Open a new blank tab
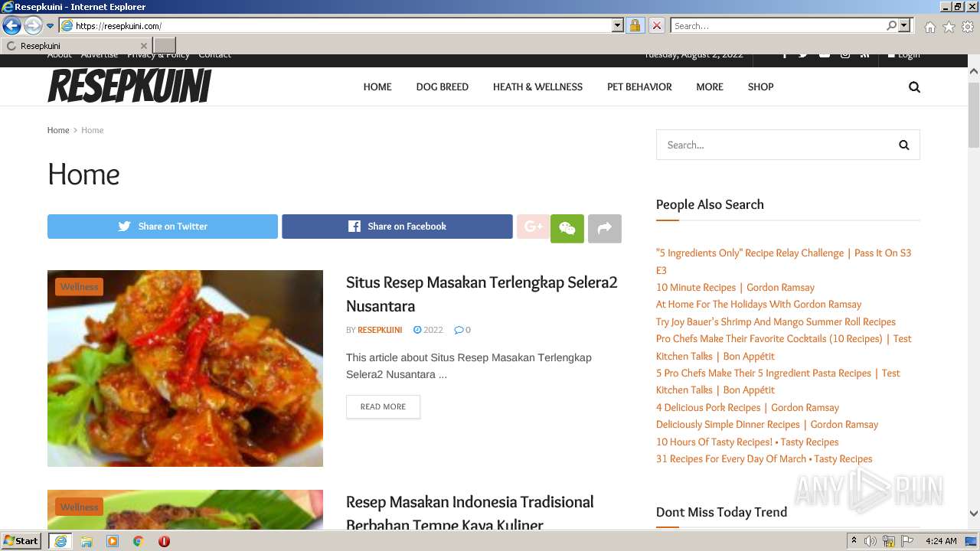 coord(165,46)
